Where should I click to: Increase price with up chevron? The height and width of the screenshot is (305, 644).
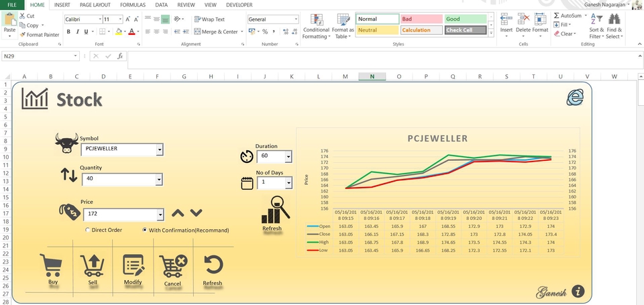click(x=178, y=213)
